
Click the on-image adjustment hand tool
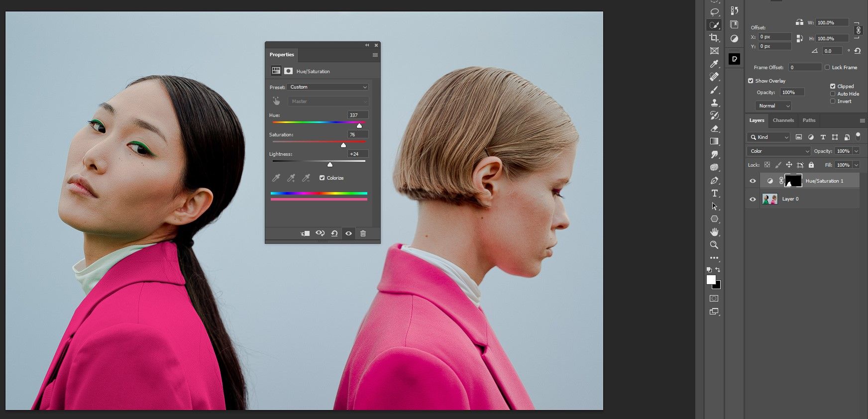point(276,101)
